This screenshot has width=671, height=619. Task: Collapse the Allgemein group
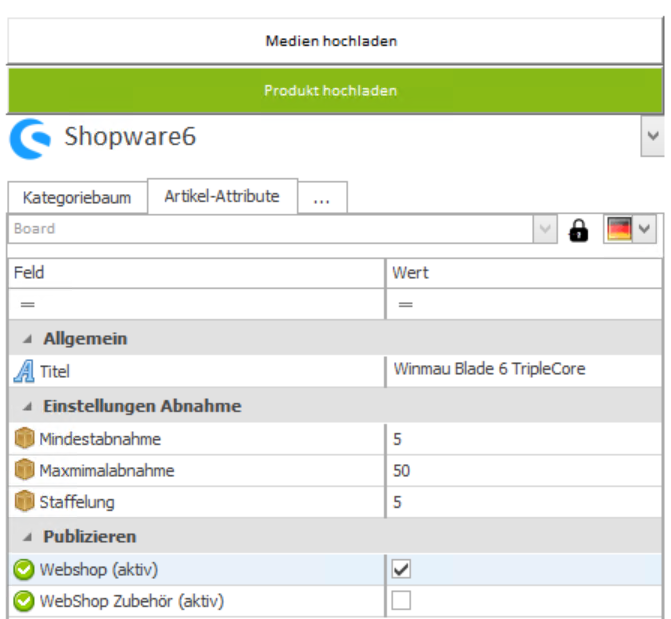tap(27, 339)
